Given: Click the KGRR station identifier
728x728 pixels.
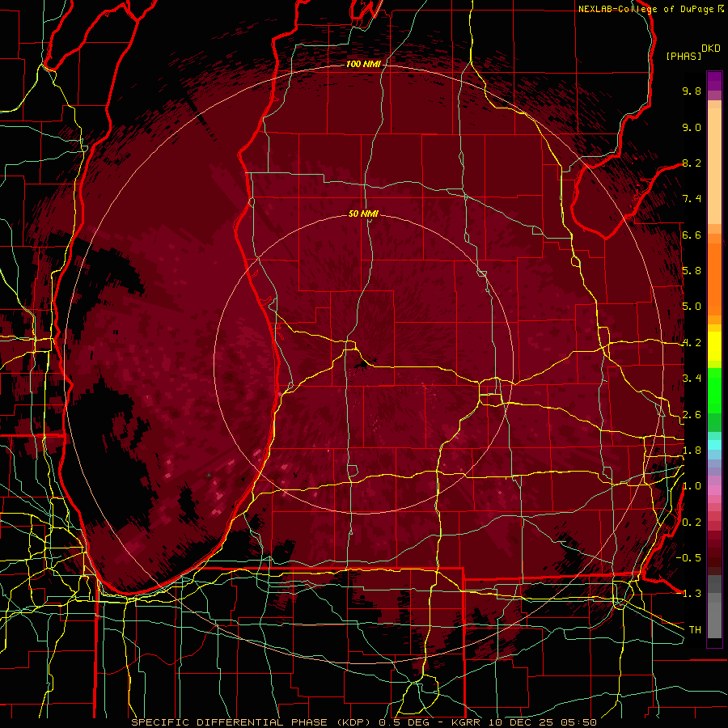Looking at the screenshot, I should coord(466,722).
